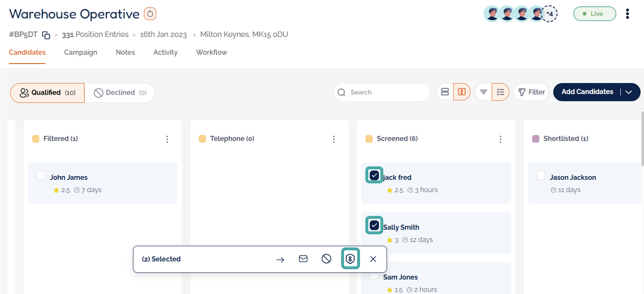This screenshot has width=644, height=294.
Task: Click the 16th Jan 2023 date
Action: 163,34
